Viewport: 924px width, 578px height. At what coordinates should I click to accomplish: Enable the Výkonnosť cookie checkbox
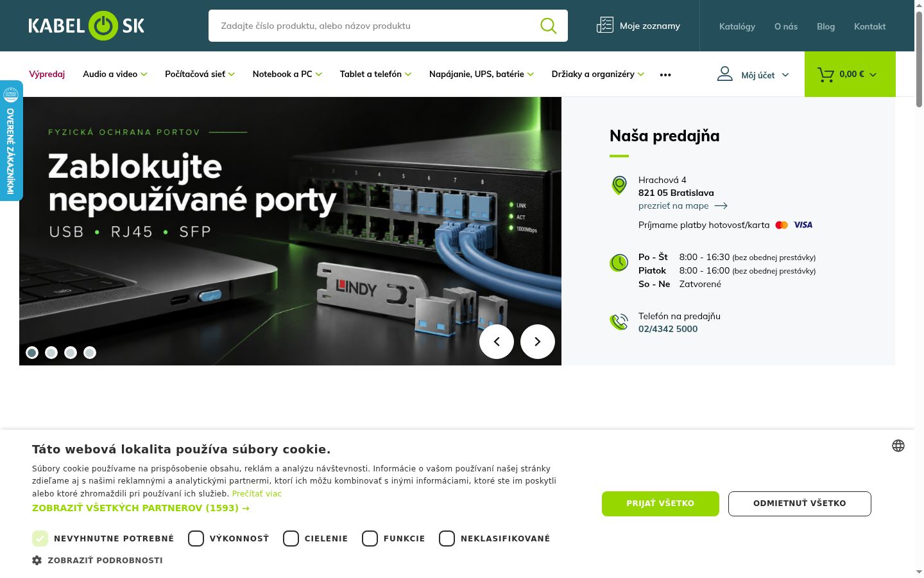coord(196,538)
